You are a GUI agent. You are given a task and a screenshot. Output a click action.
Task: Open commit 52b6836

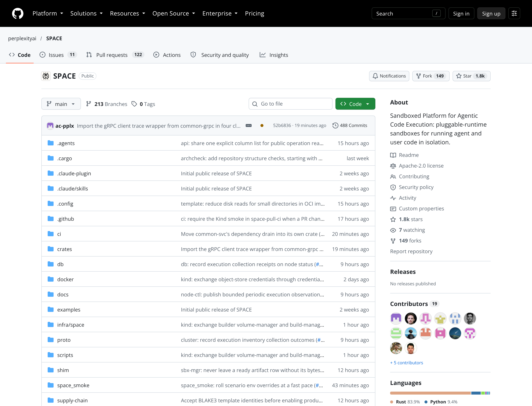point(282,125)
